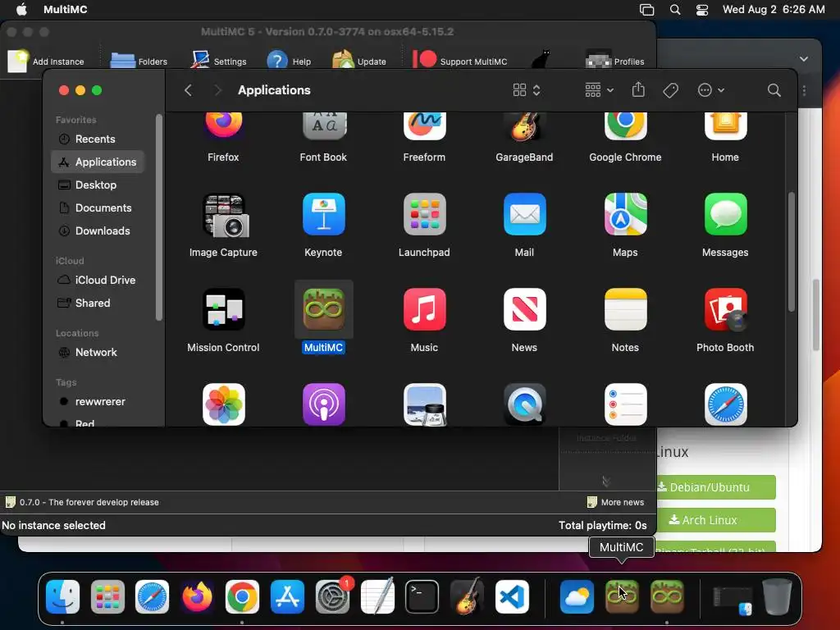Open Settings in MultiMC toolbar
Image resolution: width=840 pixels, height=630 pixels.
pyautogui.click(x=218, y=61)
